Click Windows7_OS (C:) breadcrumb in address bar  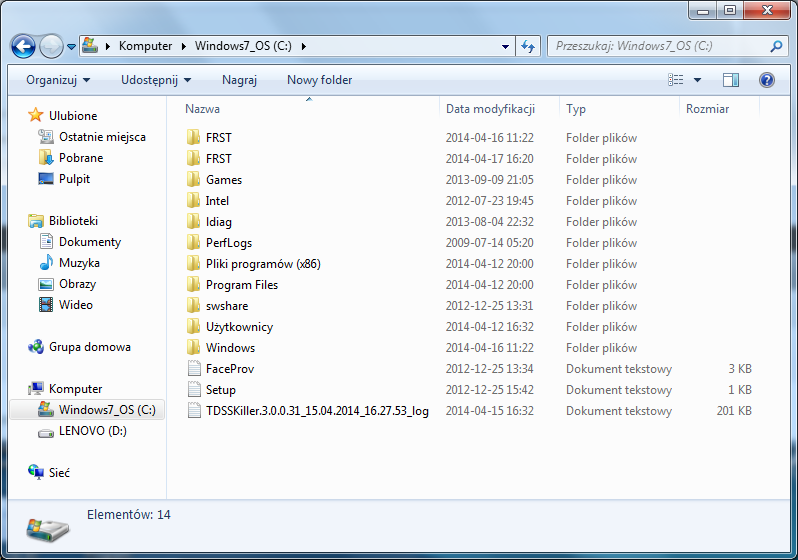click(243, 46)
